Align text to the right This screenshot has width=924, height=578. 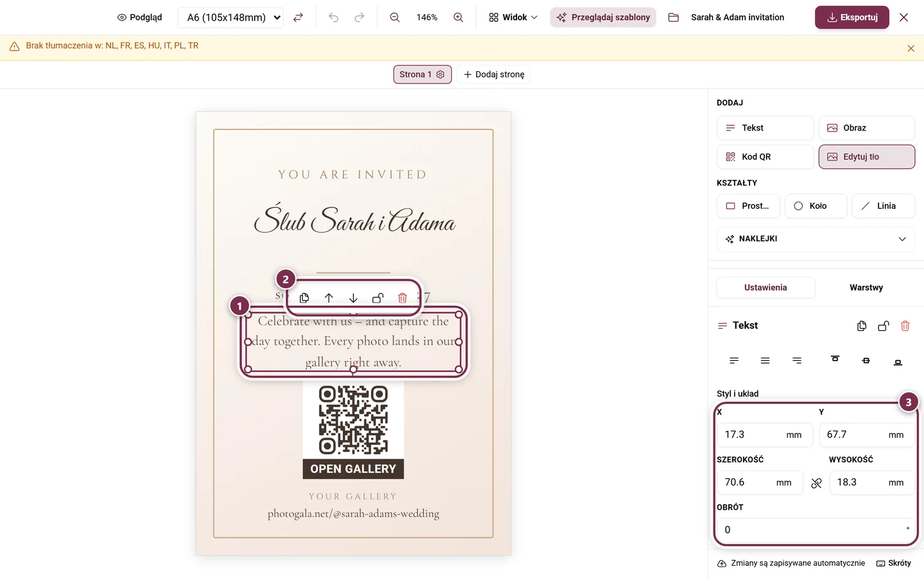point(797,361)
